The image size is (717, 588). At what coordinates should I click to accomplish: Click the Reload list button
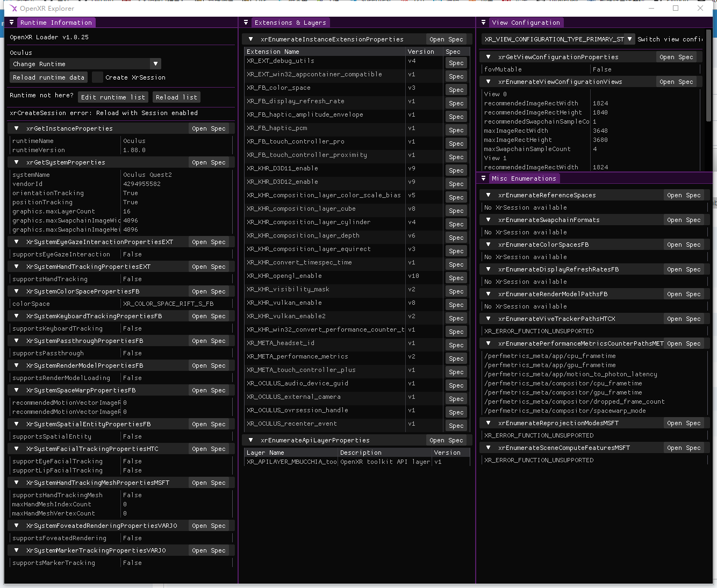tap(176, 97)
